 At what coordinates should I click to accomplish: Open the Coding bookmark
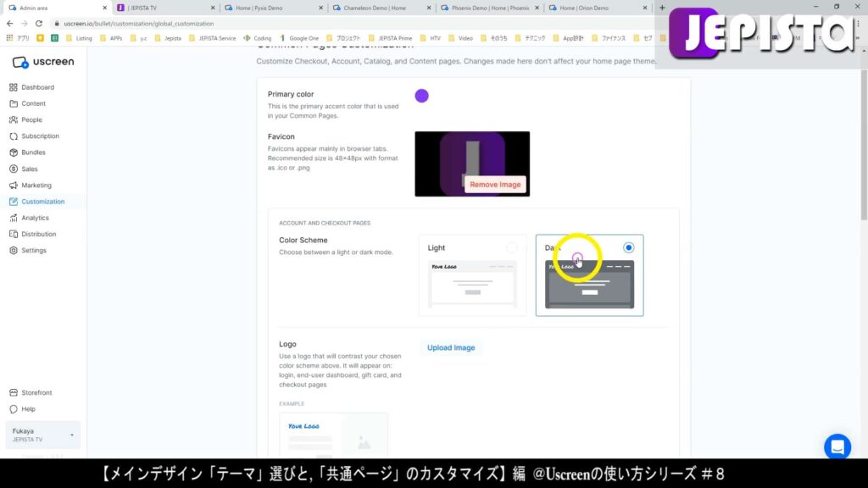click(x=258, y=38)
